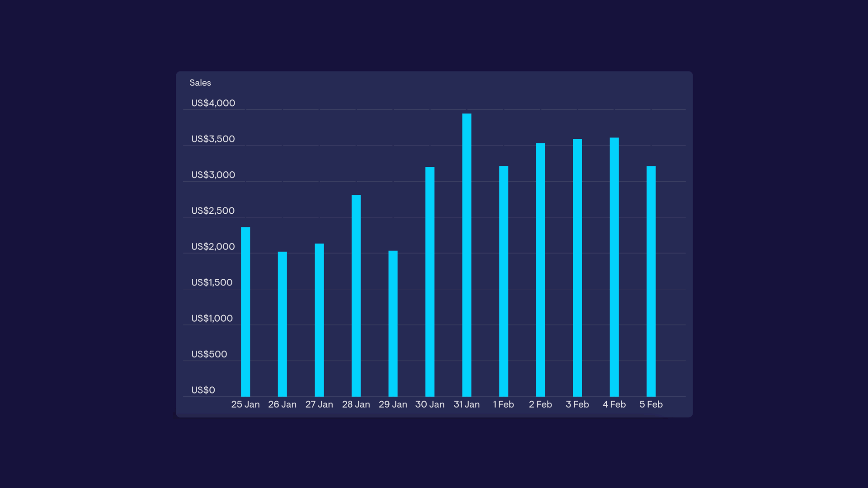
Task: Click the 29 Jan date label
Action: [393, 404]
